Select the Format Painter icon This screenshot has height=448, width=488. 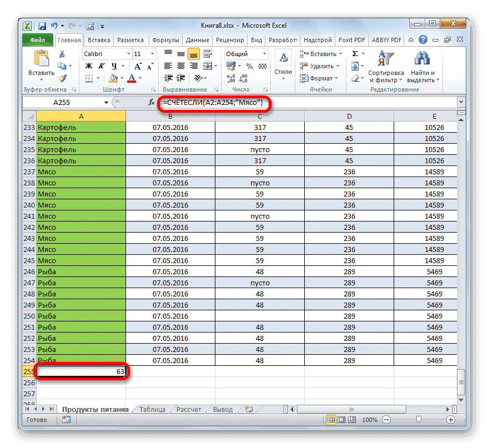63,78
